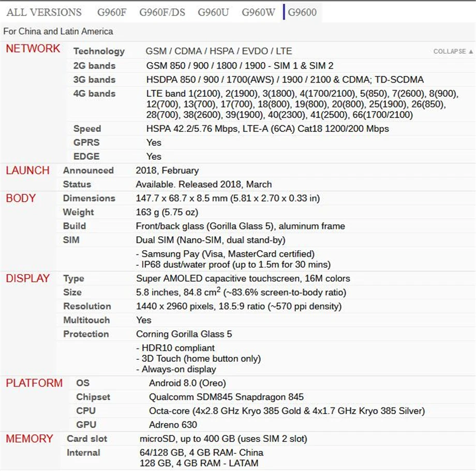Open the G960F version tab

[112, 12]
